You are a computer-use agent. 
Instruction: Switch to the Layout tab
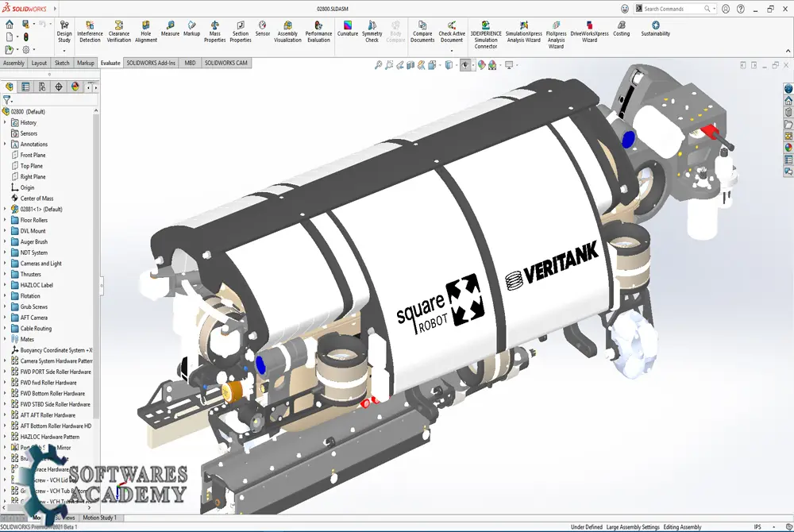click(x=39, y=63)
